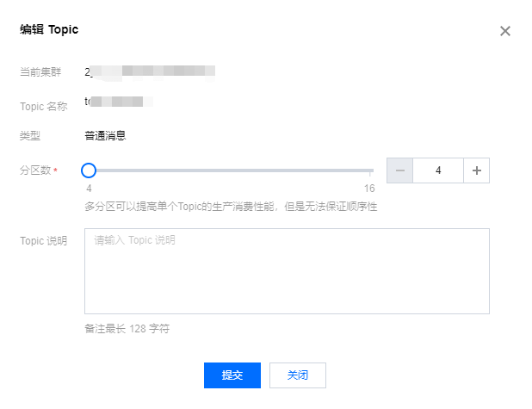Click the slider maximum label 16

[368, 189]
